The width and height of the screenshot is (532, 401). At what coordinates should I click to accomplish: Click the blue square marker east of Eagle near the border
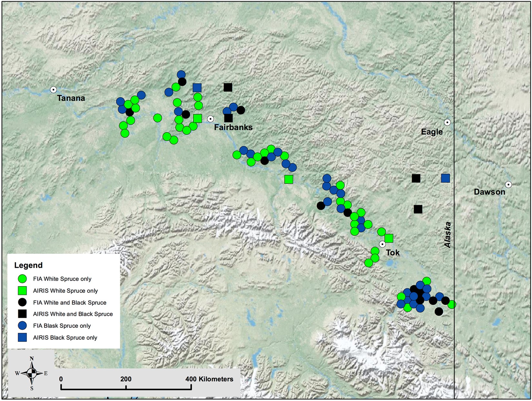(x=446, y=178)
